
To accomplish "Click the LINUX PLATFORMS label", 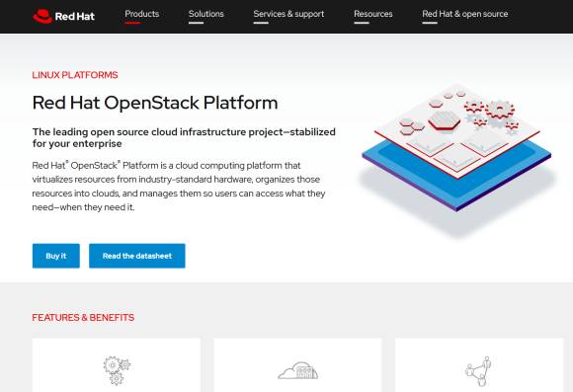I will 75,75.
